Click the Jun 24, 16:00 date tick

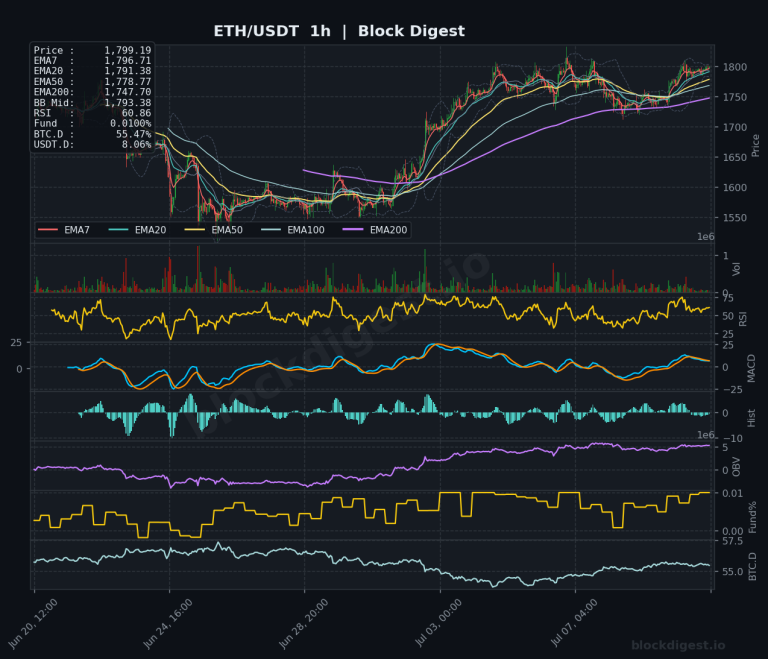click(x=168, y=624)
